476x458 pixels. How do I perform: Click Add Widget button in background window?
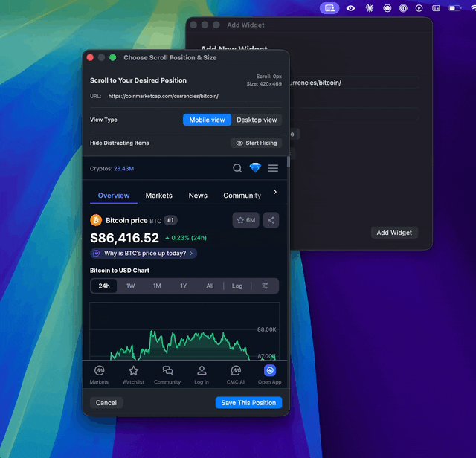pos(394,233)
